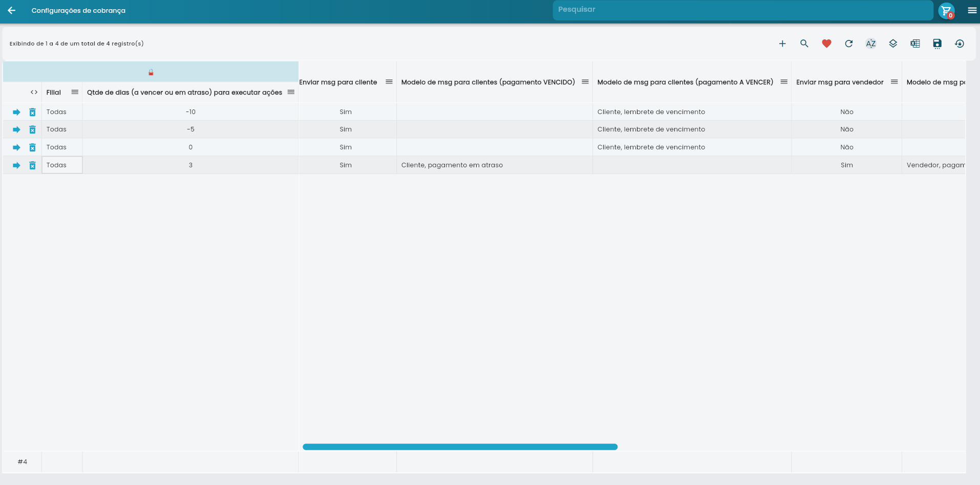This screenshot has height=485, width=980.
Task: Click the layers stacking icon in the toolbar
Action: [893, 43]
